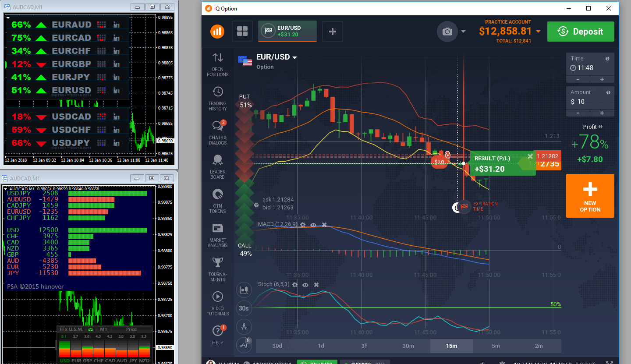
Task: Open the Help sidebar item
Action: pos(218,335)
